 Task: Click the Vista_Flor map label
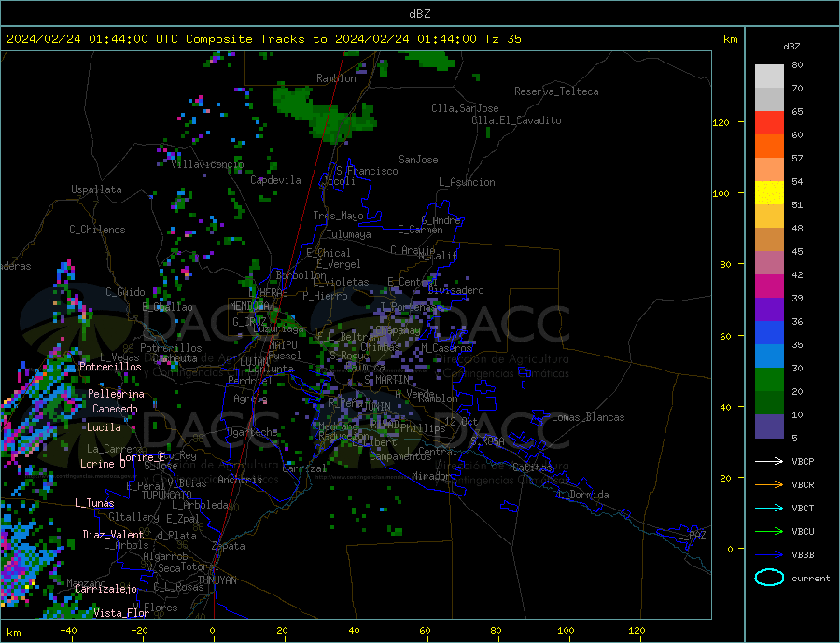[x=121, y=613]
